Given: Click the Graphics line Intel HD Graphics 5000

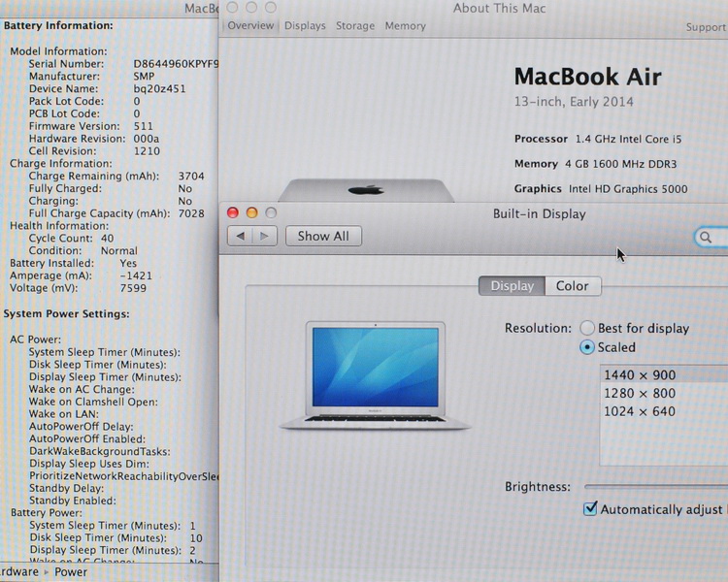Looking at the screenshot, I should pyautogui.click(x=601, y=189).
